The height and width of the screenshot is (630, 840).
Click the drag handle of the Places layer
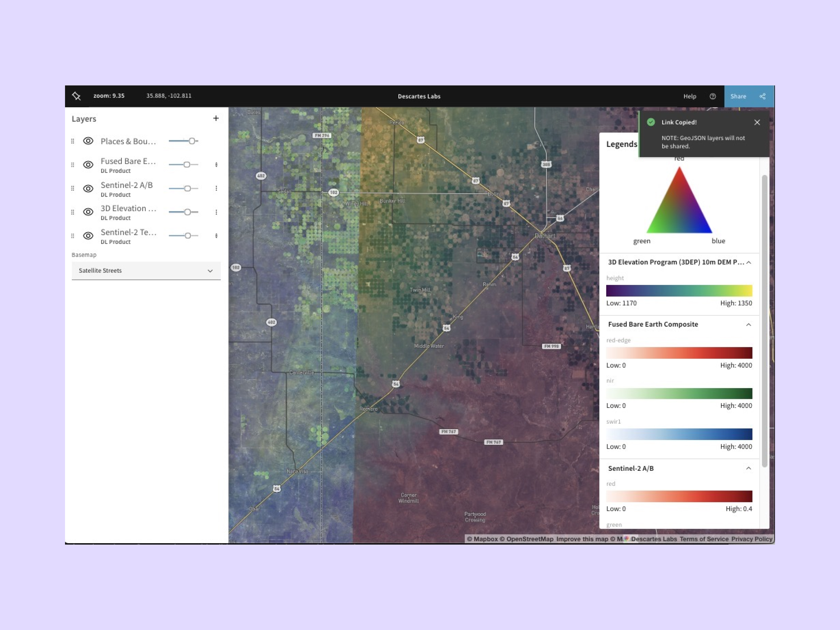(73, 141)
